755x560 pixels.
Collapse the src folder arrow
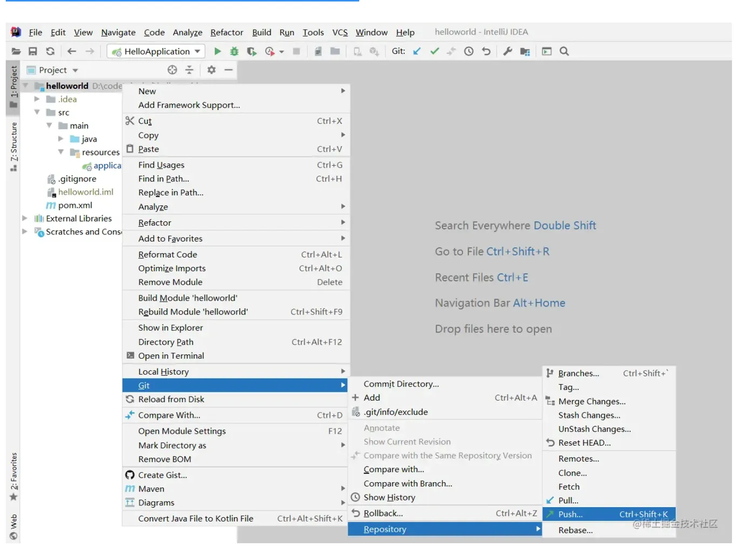pos(37,112)
